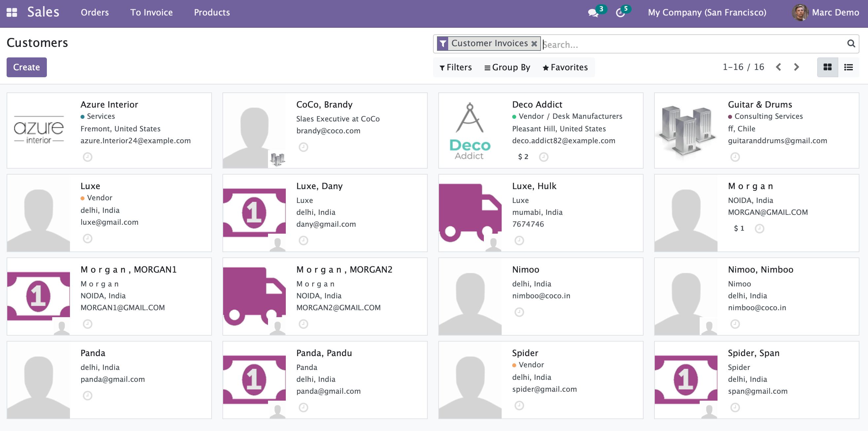
Task: Click the search magnifier icon
Action: click(851, 44)
